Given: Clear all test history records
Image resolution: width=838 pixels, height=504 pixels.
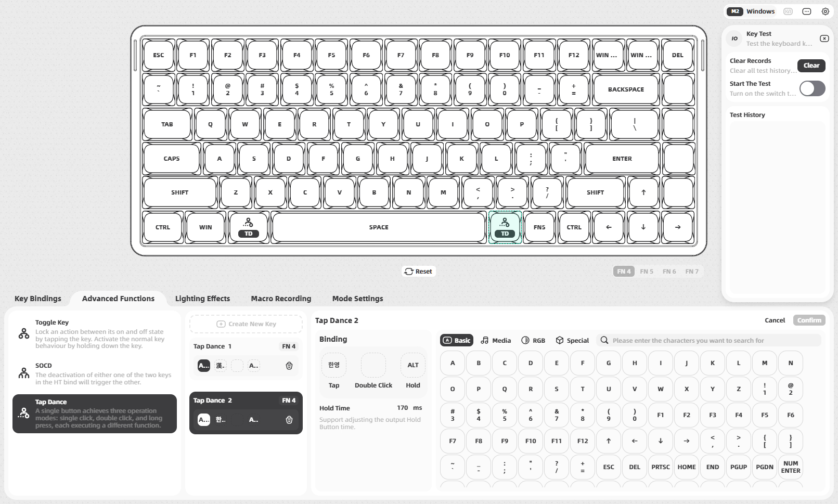Looking at the screenshot, I should pyautogui.click(x=811, y=66).
